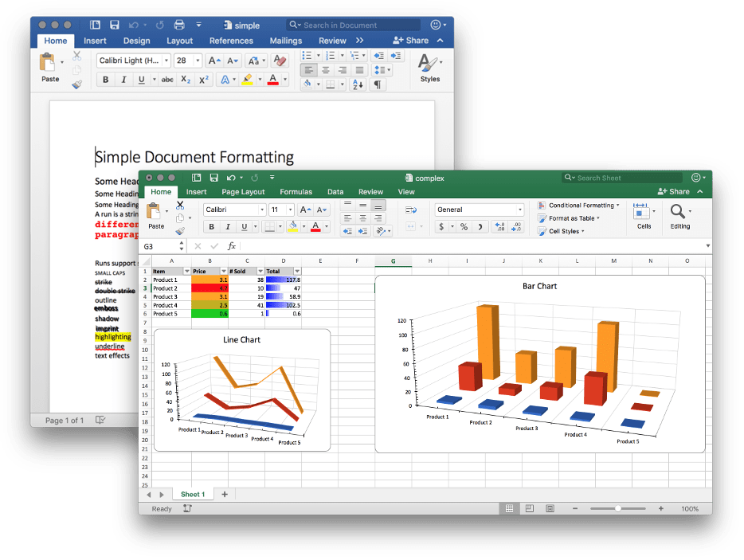Open Conditional Formatting in Excel
Image resolution: width=744 pixels, height=560 pixels.
click(581, 206)
